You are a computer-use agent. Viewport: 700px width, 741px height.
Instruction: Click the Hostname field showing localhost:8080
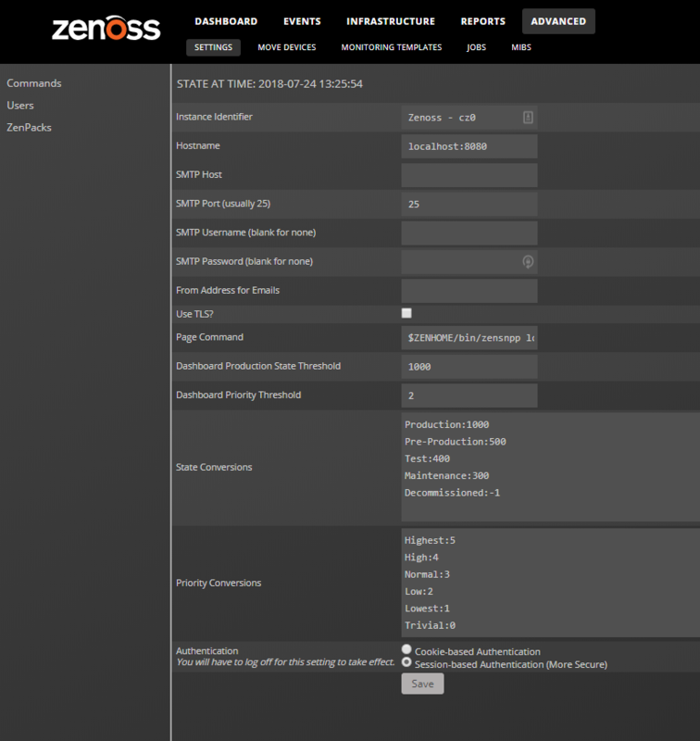[469, 146]
